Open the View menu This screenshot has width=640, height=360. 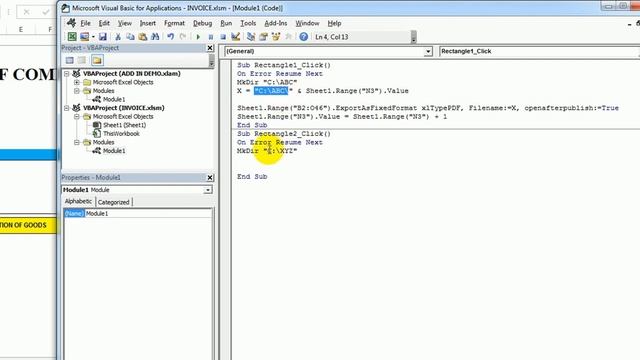[124, 23]
